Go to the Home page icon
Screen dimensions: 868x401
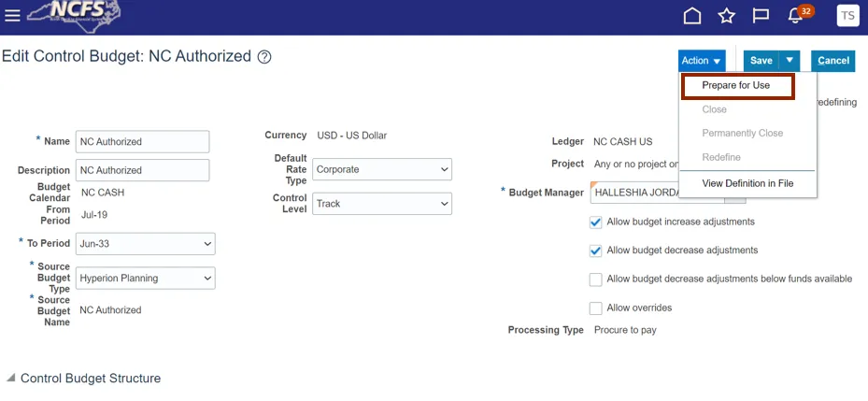pyautogui.click(x=692, y=16)
